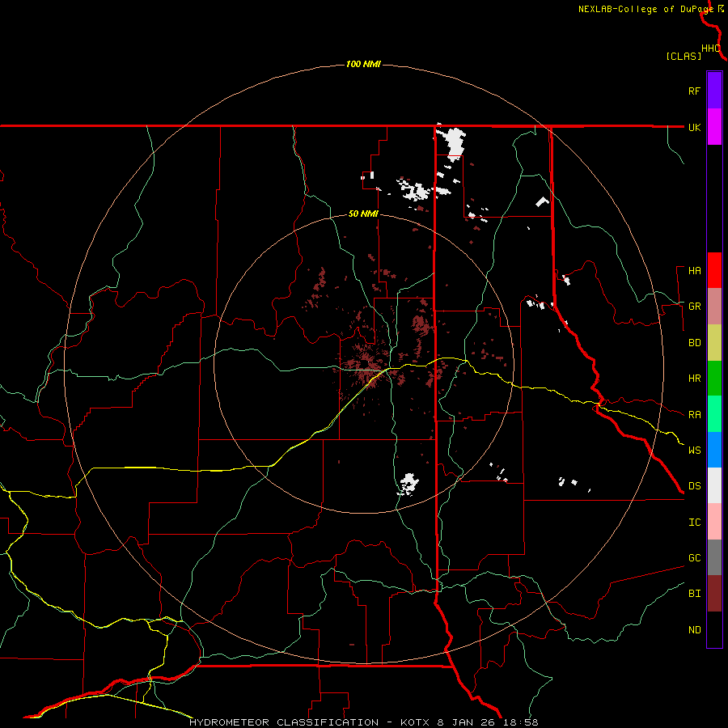The height and width of the screenshot is (728, 728).
Task: Click the GR legend label
Action: tap(694, 307)
